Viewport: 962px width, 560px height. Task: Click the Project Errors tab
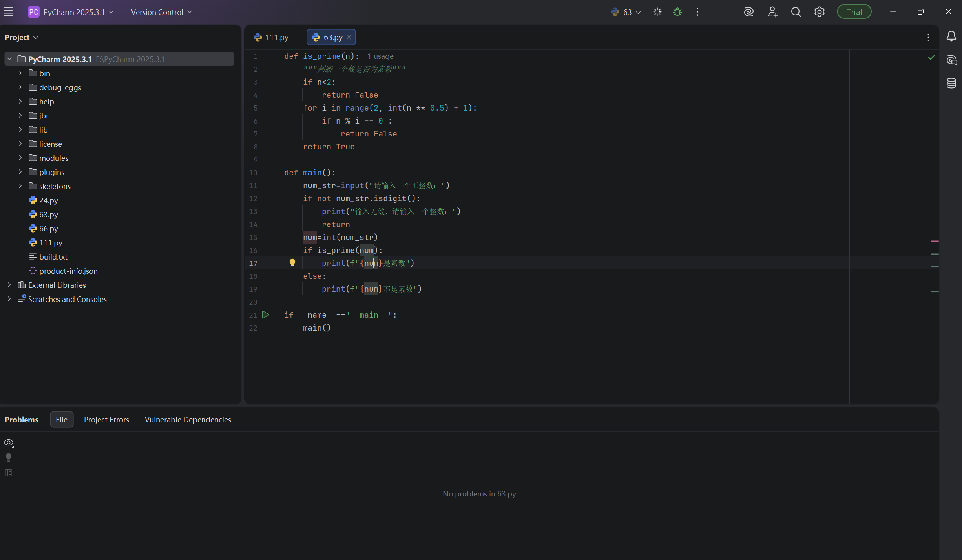[x=106, y=420]
